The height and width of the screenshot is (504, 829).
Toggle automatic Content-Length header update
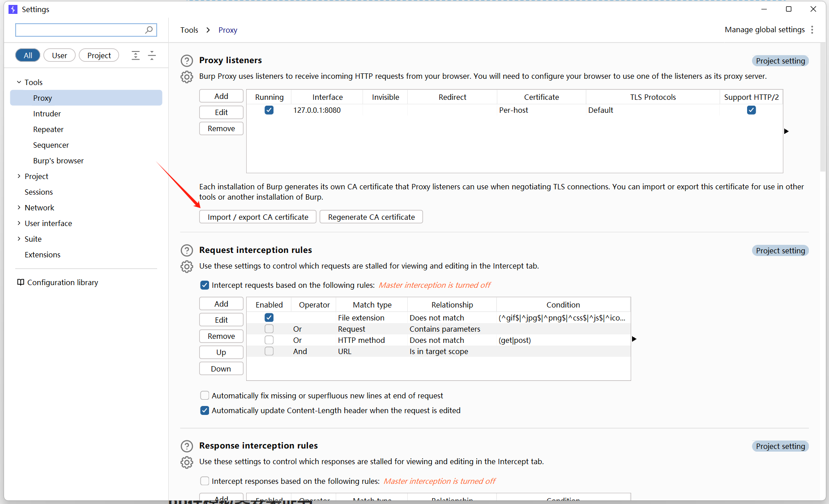[205, 410]
